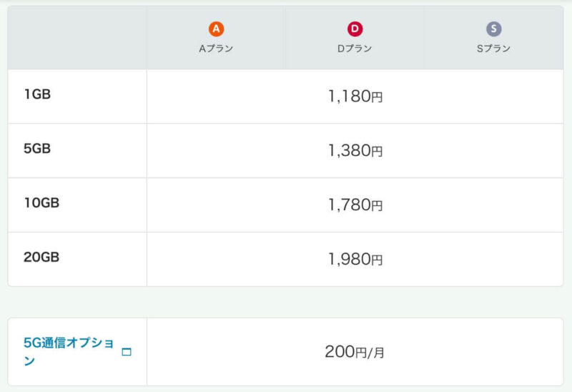This screenshot has height=392, width=572.
Task: Click the 1,180円 price
Action: coord(355,97)
